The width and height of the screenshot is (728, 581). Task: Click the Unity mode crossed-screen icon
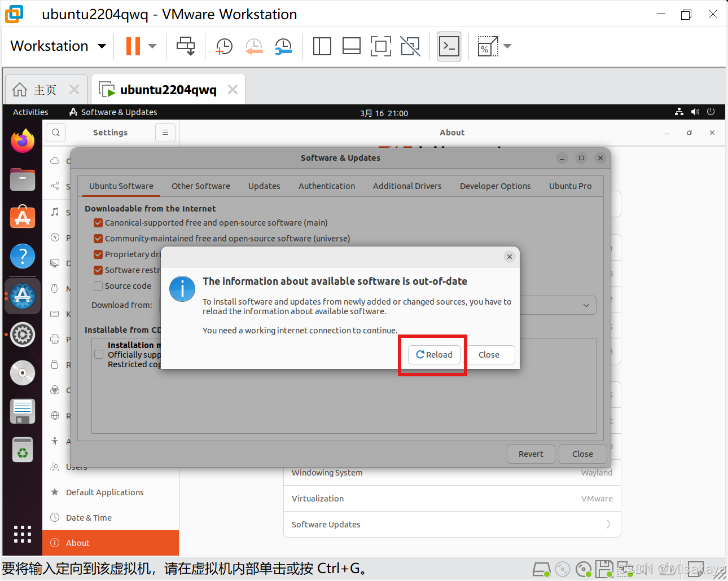410,46
